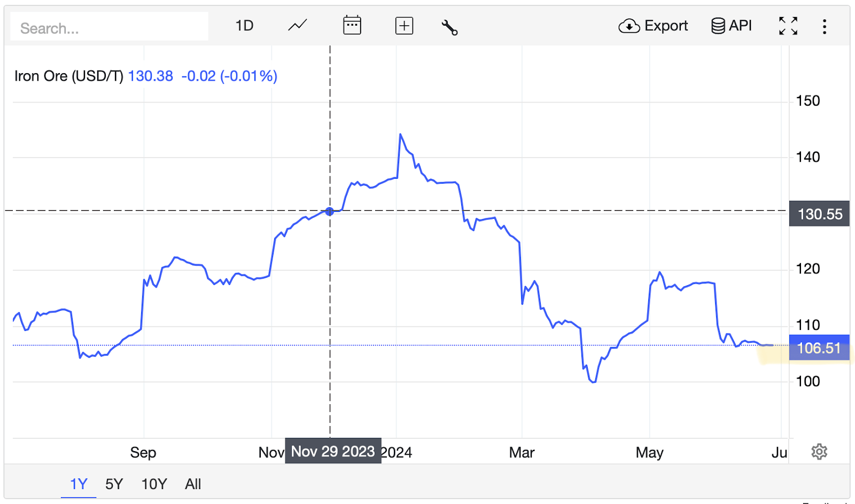Click the Iron Ore (USD/T) series label

pyautogui.click(x=69, y=76)
